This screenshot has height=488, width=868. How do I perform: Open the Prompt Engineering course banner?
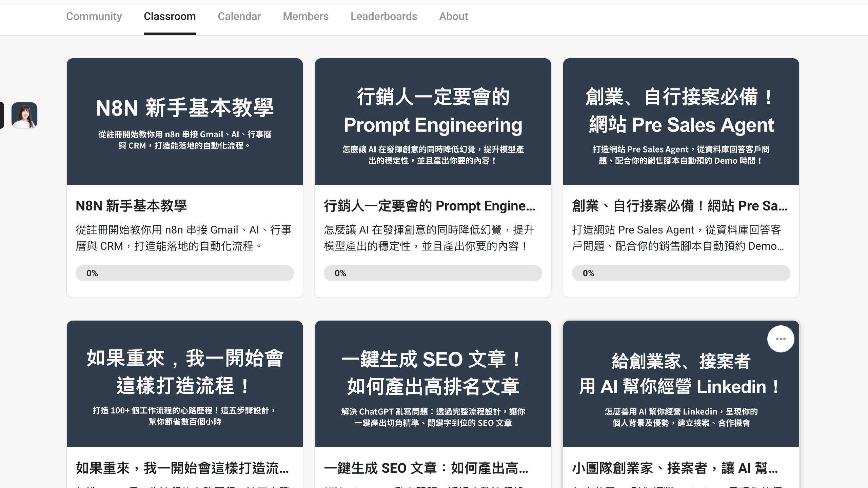pyautogui.click(x=433, y=122)
